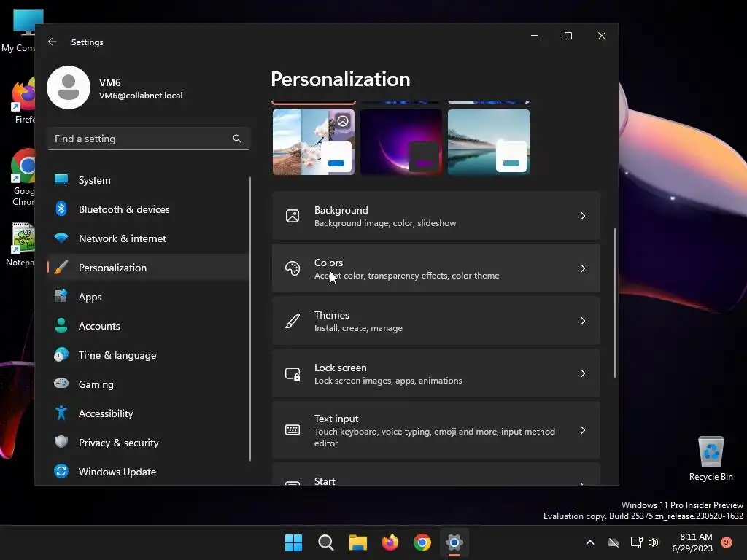Image resolution: width=747 pixels, height=560 pixels.
Task: Launch Firefox from the taskbar
Action: (390, 542)
